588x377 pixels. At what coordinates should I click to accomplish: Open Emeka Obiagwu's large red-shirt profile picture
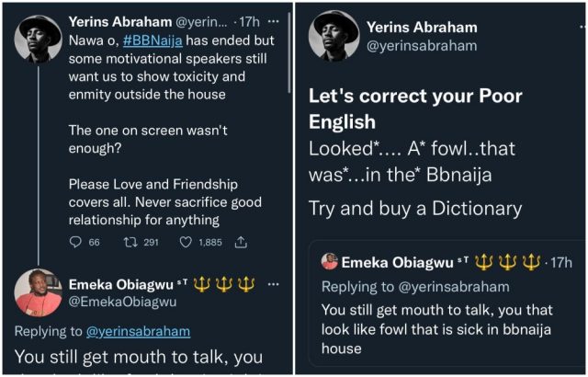click(x=38, y=292)
